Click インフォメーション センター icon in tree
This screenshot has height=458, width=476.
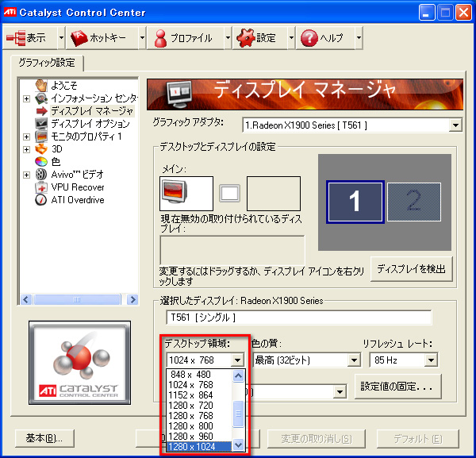pos(41,98)
